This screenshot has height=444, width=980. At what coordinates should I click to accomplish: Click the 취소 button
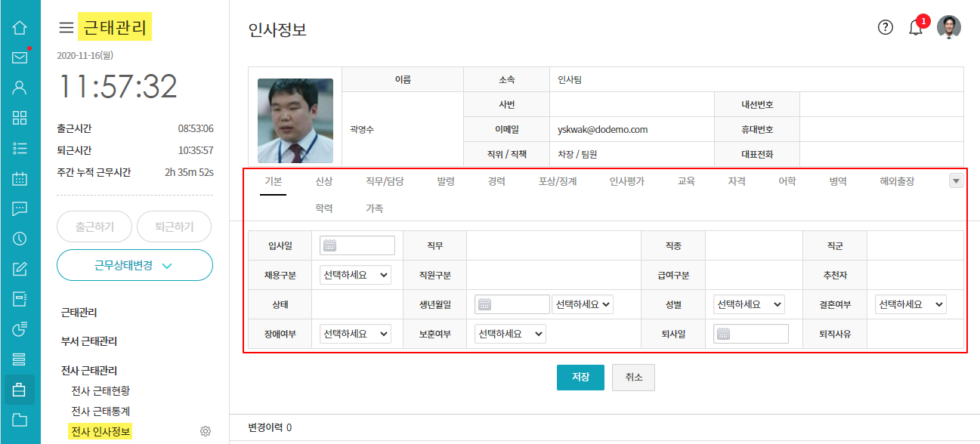[633, 378]
